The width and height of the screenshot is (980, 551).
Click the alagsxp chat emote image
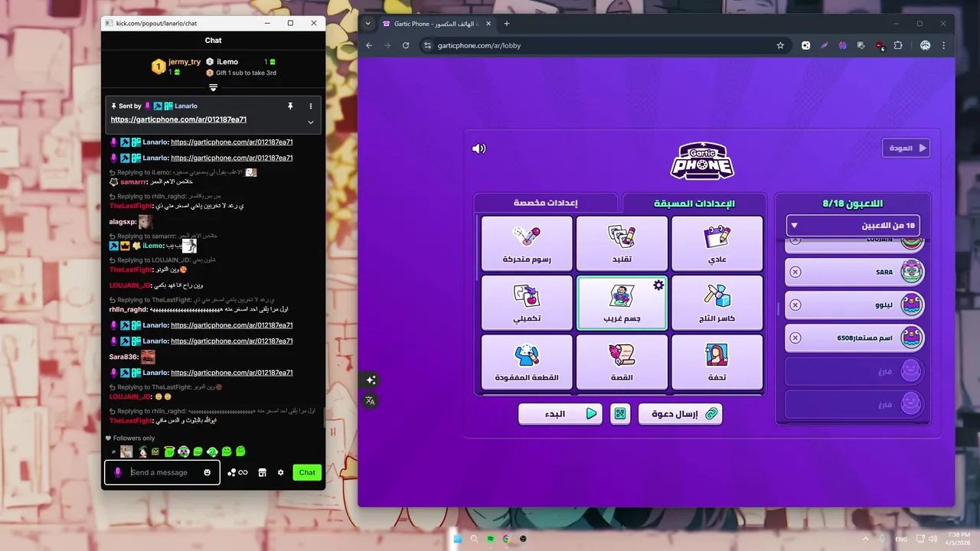[x=145, y=222]
